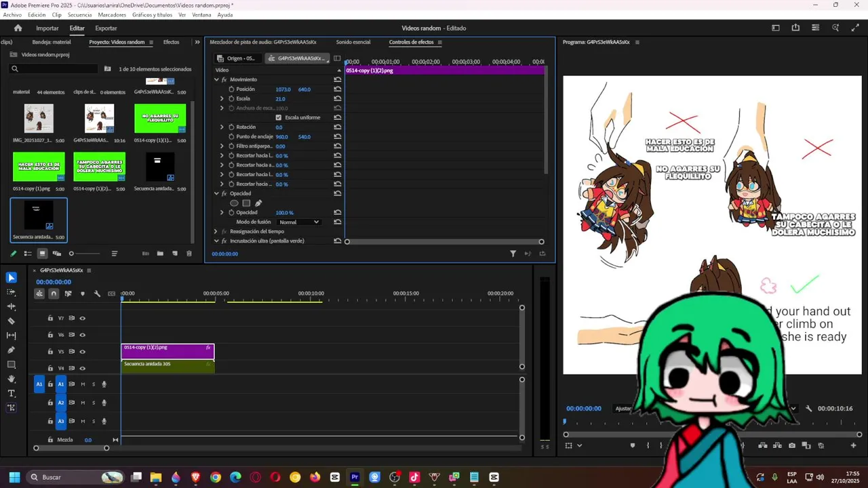Select HACER ESTO ES DE MALA EDUCACION thumbnail

[x=39, y=167]
